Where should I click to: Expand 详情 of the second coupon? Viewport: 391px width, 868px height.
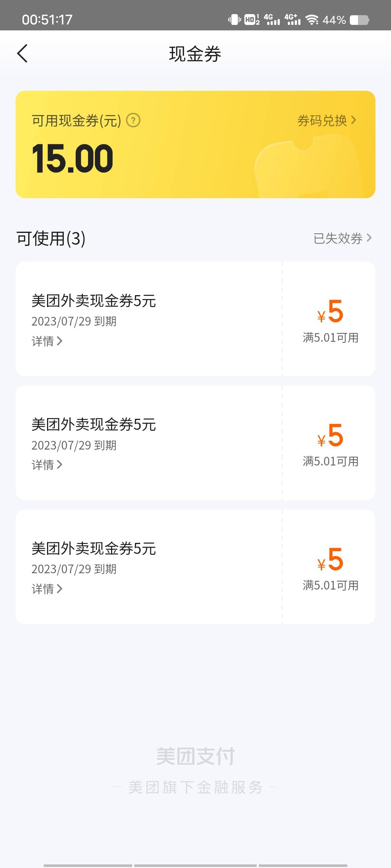tap(47, 465)
